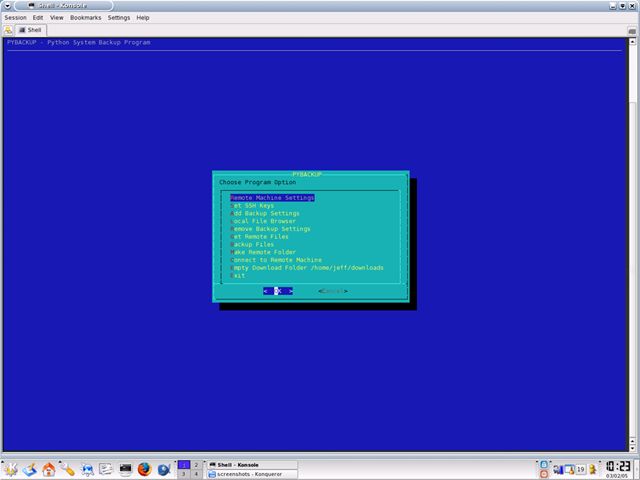Open the wrench configuration tool icon
The height and width of the screenshot is (480, 640).
67,469
